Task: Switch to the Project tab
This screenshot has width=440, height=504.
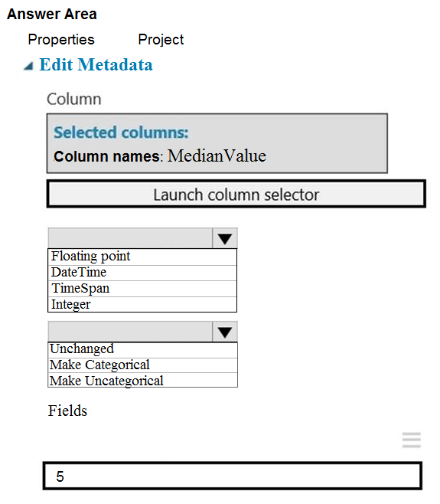Action: 161,40
